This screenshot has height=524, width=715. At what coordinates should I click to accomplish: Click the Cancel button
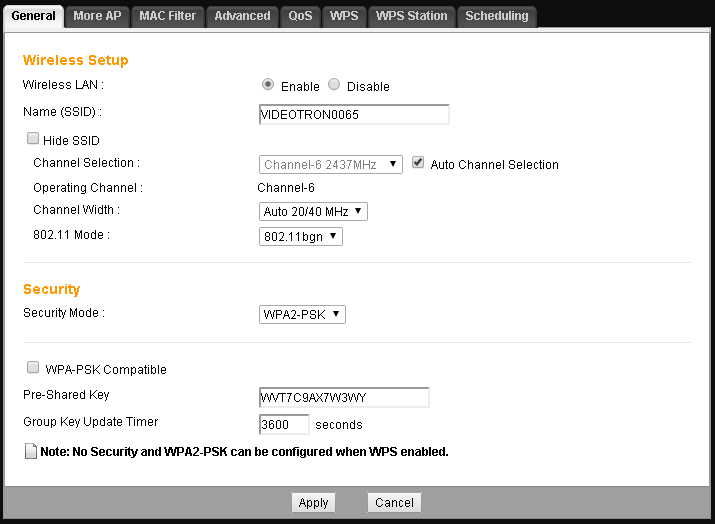point(394,503)
